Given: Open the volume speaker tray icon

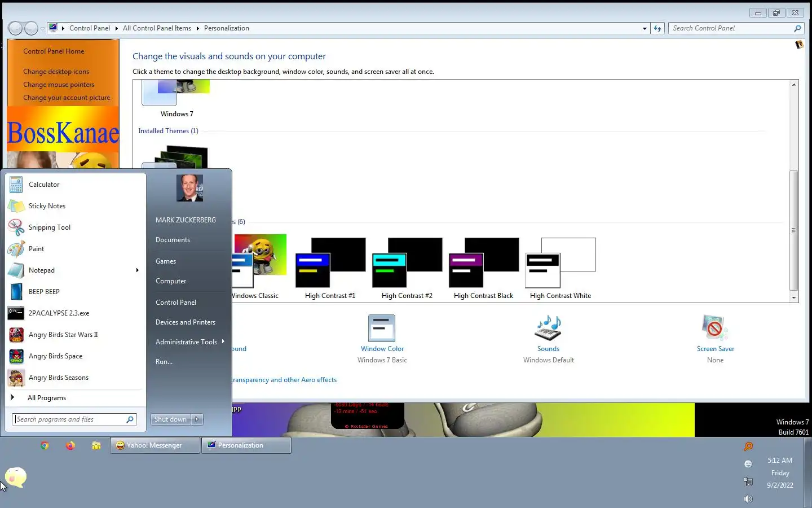Looking at the screenshot, I should coord(748,499).
